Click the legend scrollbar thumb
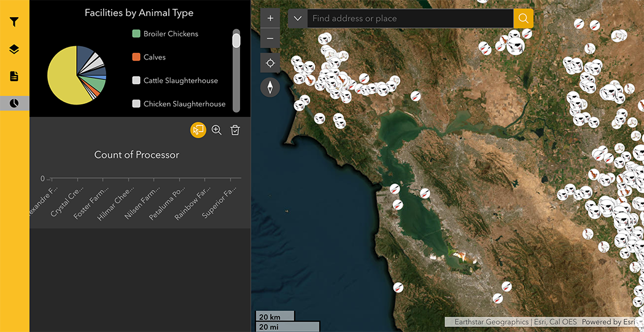Screen dimensions: 644x332 click(236, 41)
